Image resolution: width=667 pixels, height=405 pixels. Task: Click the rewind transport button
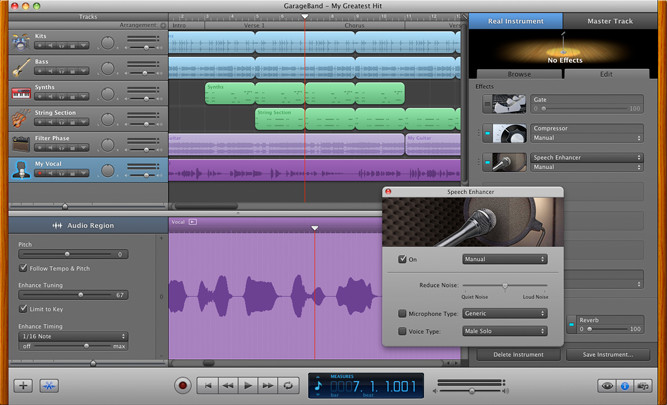(228, 386)
